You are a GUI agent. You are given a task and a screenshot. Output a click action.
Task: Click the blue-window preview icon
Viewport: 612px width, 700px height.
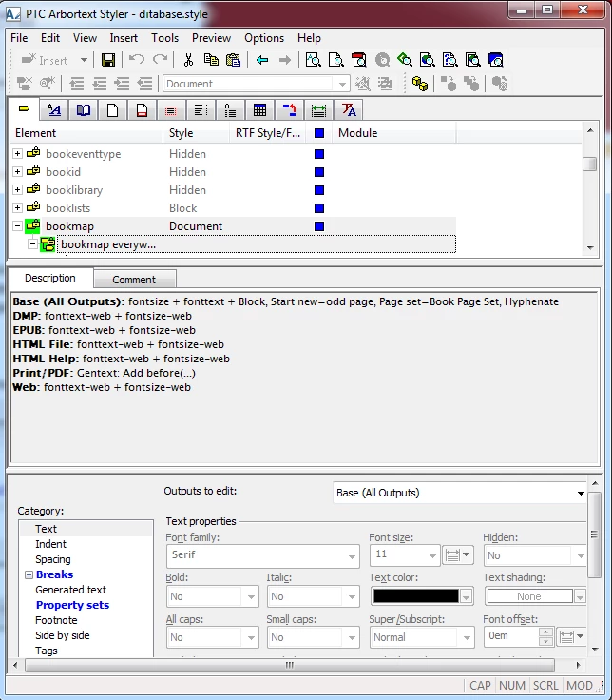pos(495,59)
